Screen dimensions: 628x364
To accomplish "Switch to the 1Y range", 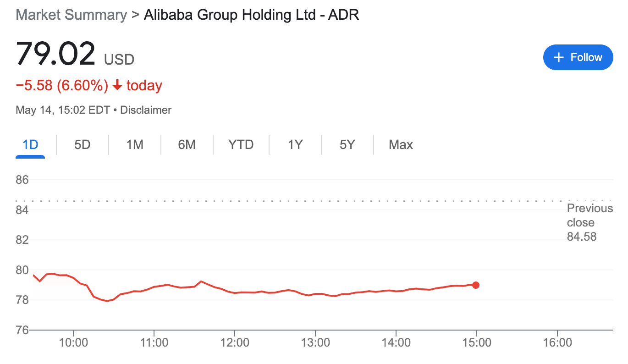I will click(295, 144).
